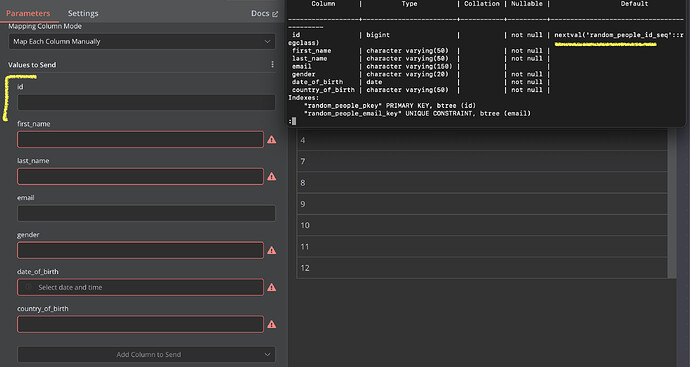The height and width of the screenshot is (367, 690).
Task: Open the Mapping Column Mode dropdown
Action: pos(142,41)
